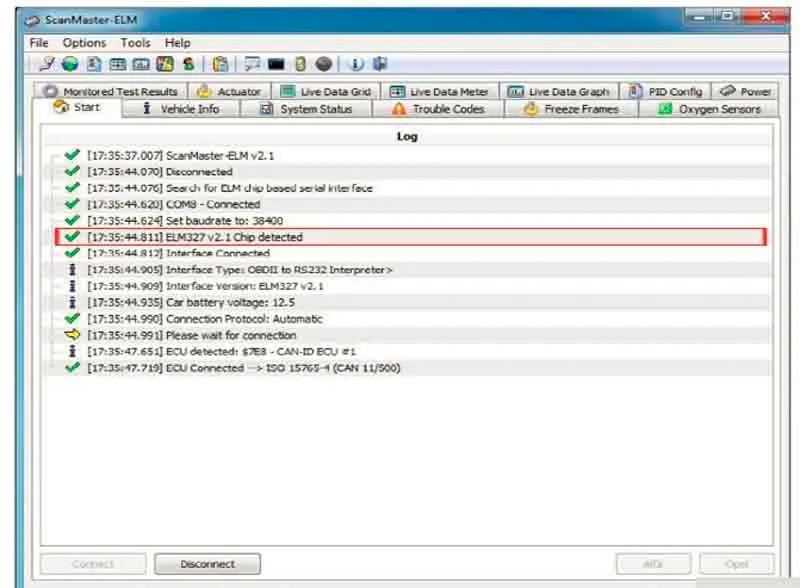
Task: Click the data meter toolbar icon
Action: (x=141, y=64)
